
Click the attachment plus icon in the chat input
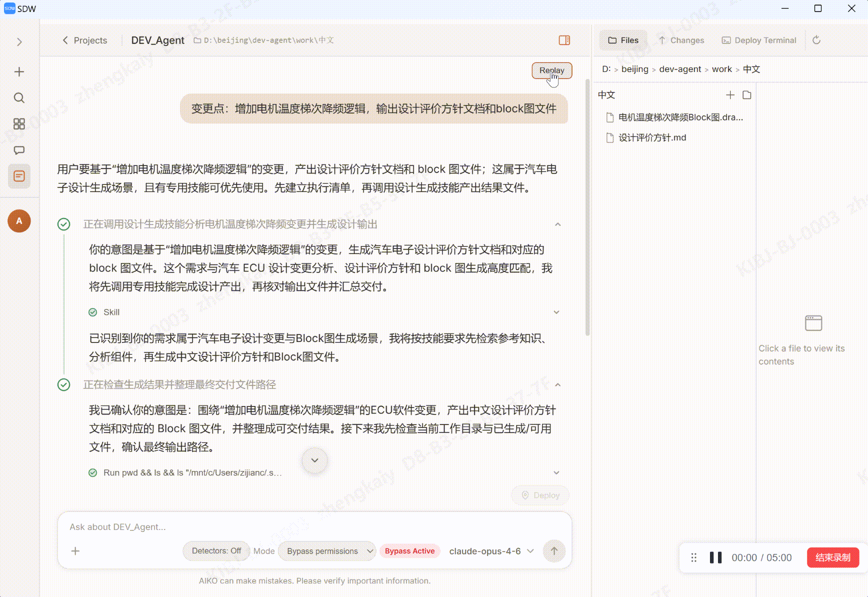pyautogui.click(x=75, y=551)
